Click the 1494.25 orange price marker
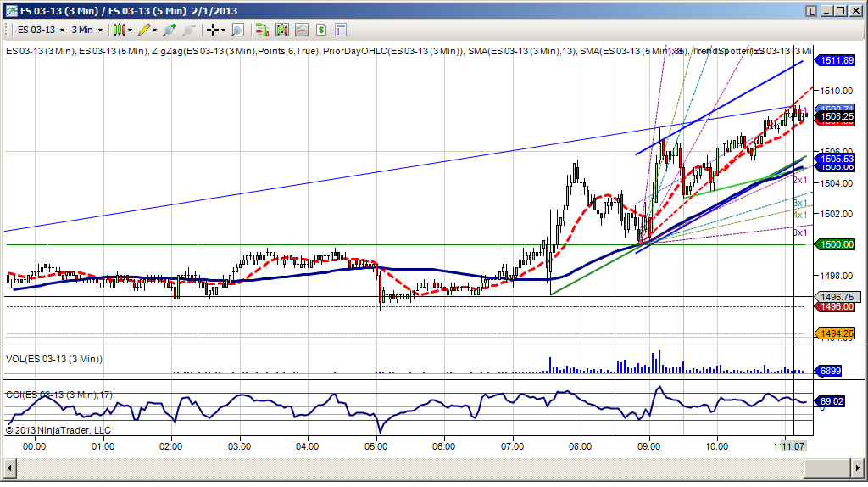The height and width of the screenshot is (487, 868). pos(836,333)
